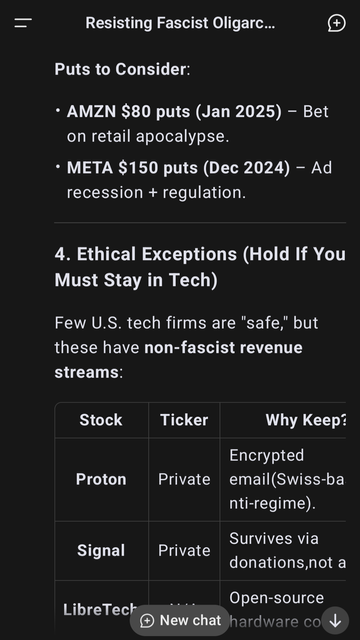Tap the '4. Ethical Exceptions' section heading

pyautogui.click(x=200, y=267)
